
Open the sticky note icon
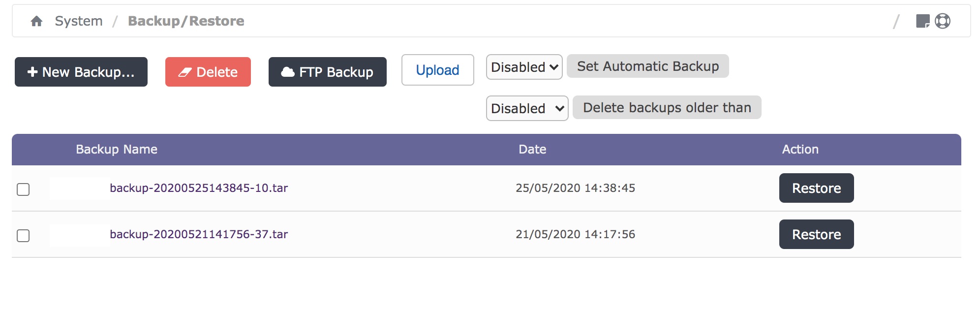coord(922,21)
